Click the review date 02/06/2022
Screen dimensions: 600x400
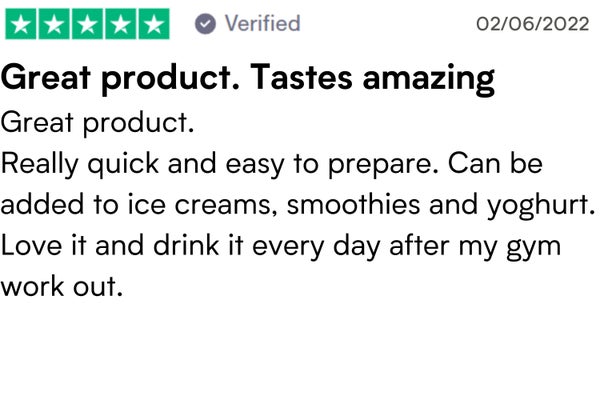click(532, 24)
